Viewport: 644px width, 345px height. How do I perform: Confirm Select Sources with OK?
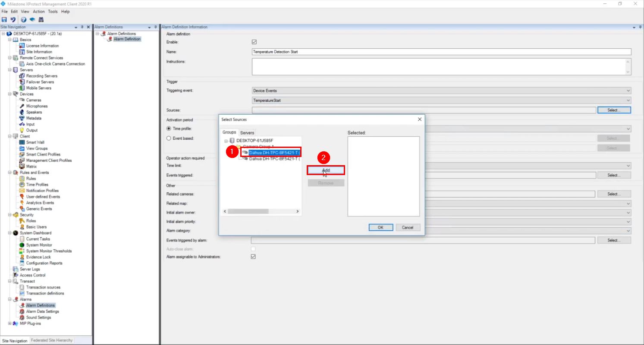pos(380,227)
